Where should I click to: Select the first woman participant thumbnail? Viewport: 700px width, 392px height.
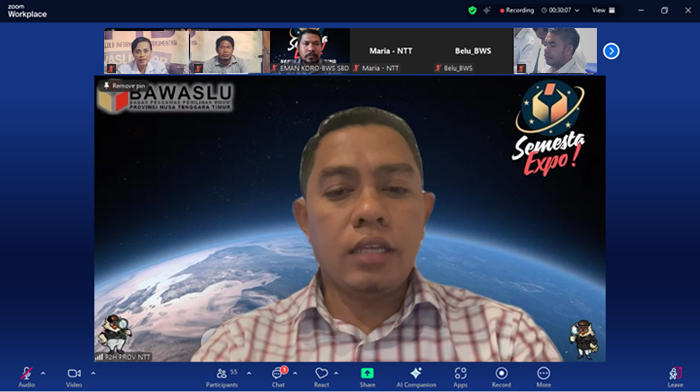(146, 51)
